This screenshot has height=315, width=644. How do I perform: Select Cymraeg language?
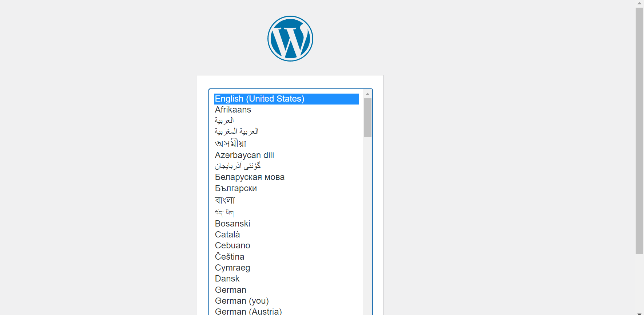(286, 268)
